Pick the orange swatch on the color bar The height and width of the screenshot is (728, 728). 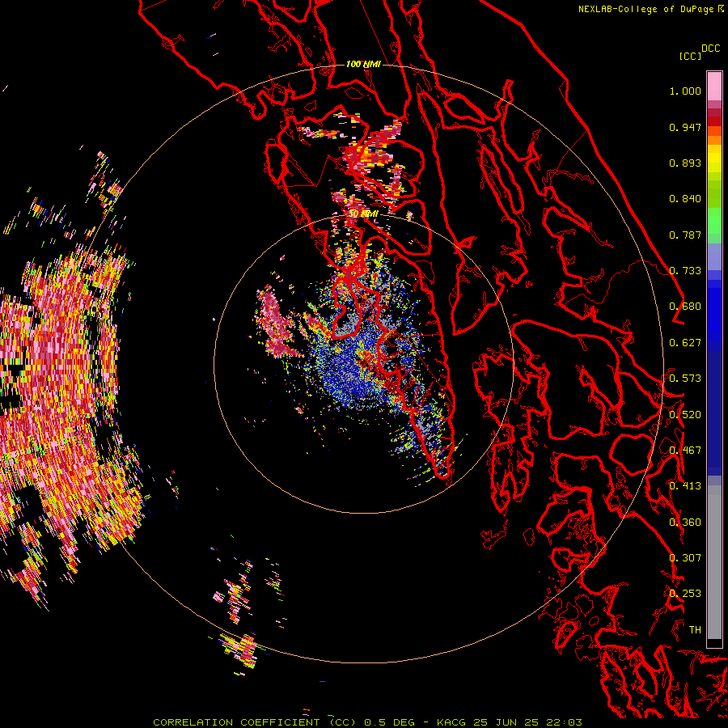coord(714,139)
